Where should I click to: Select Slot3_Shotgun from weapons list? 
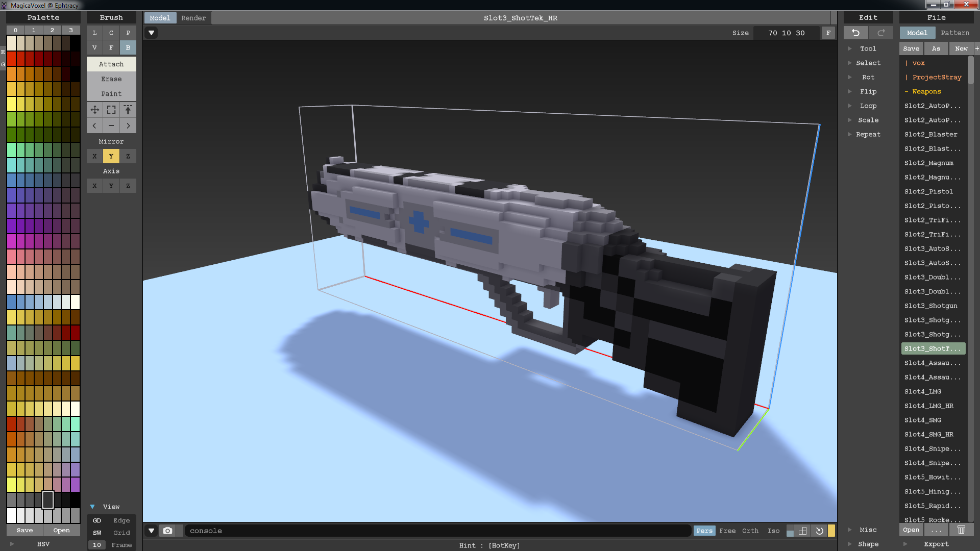[931, 306]
